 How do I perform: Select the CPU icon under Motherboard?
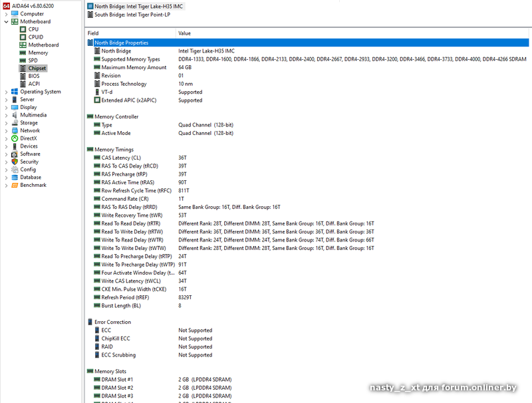click(23, 29)
